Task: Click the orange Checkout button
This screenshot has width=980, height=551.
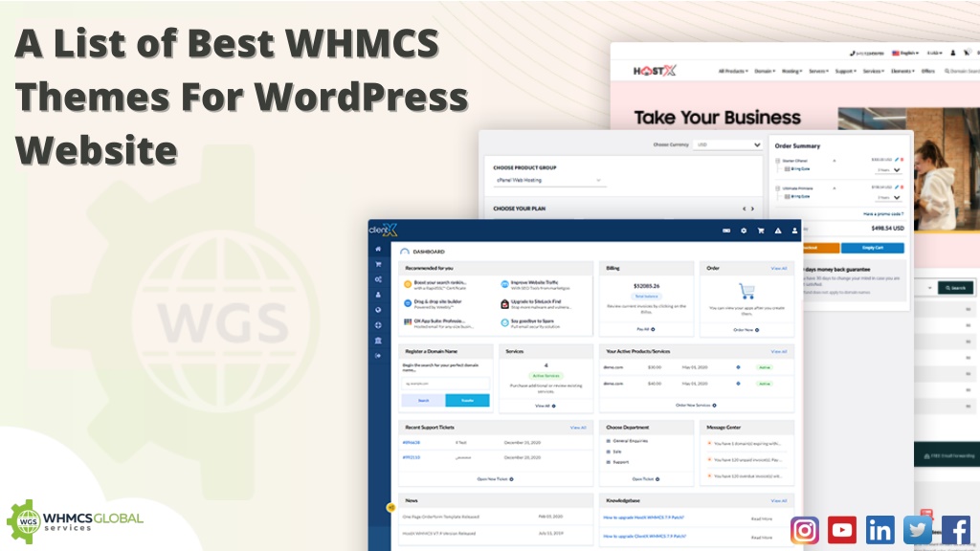Action: pos(820,248)
